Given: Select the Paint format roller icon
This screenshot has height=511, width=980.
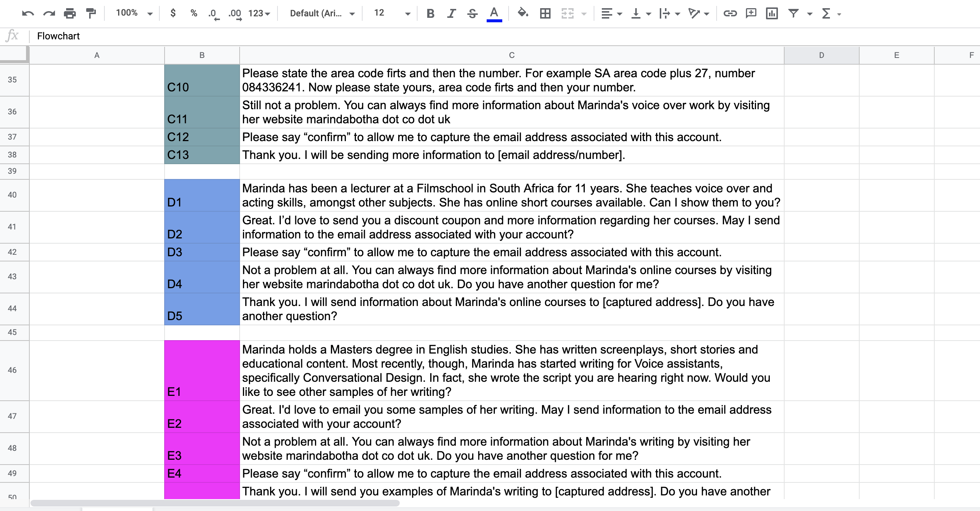Looking at the screenshot, I should pyautogui.click(x=91, y=13).
